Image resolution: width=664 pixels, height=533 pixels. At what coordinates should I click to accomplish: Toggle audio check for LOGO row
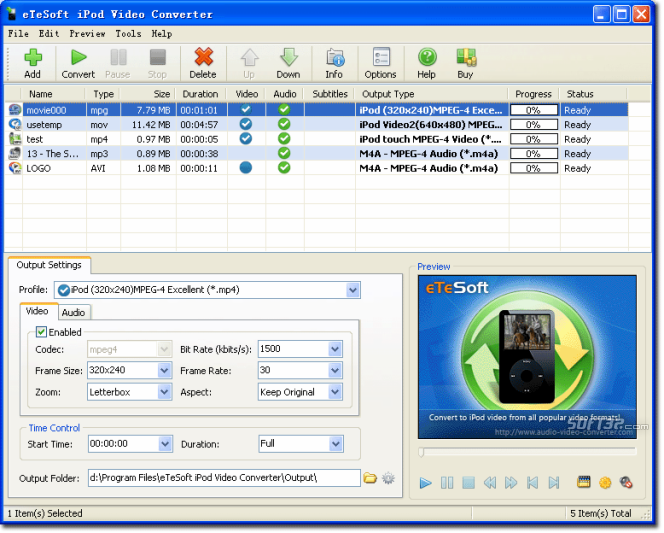[x=284, y=168]
